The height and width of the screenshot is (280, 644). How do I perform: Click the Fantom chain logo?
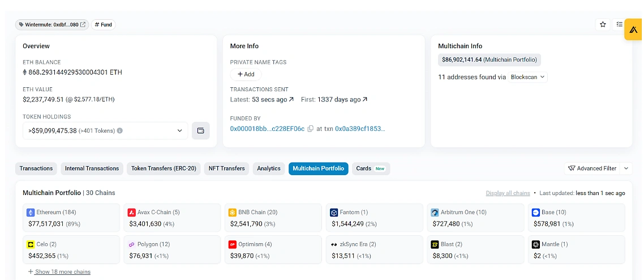click(333, 213)
